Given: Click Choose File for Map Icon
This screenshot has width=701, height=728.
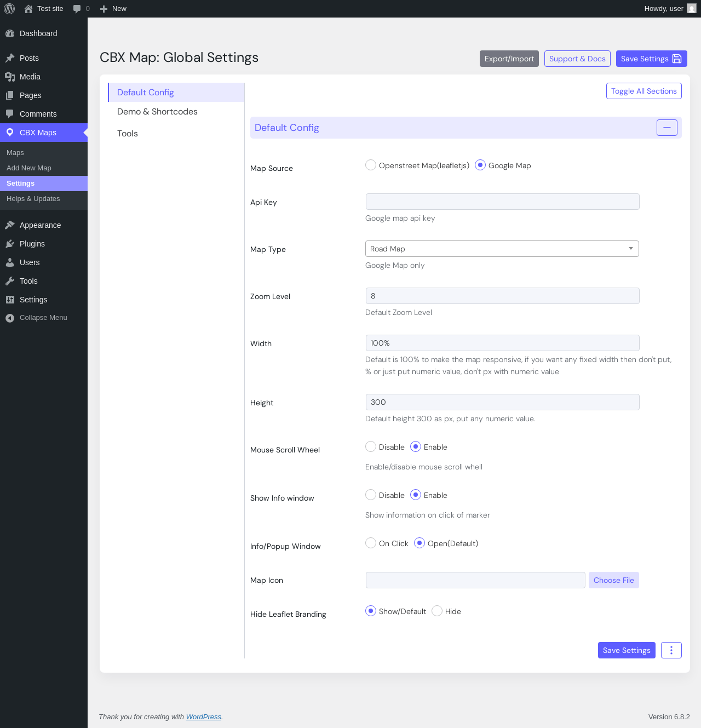Looking at the screenshot, I should [614, 580].
